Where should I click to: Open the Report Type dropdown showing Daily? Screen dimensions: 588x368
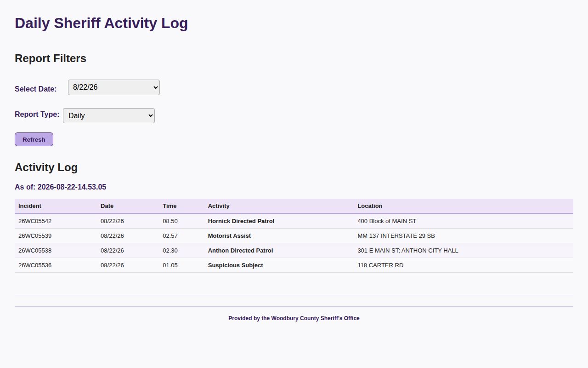(x=109, y=115)
